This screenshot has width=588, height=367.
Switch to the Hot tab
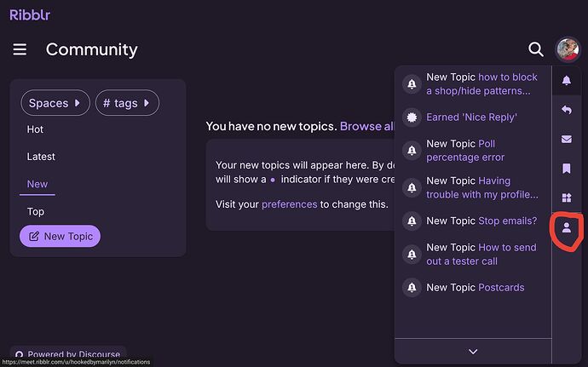point(35,129)
